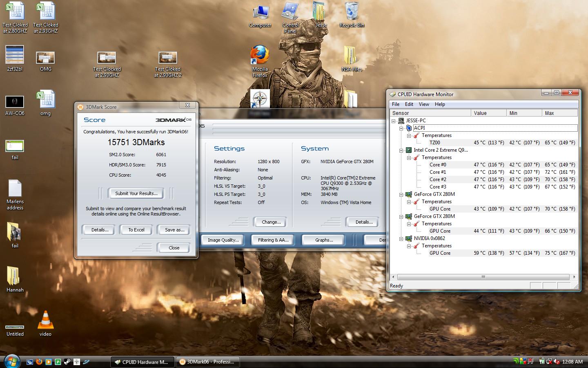Select the Recycle Bin icon
The height and width of the screenshot is (368, 588).
click(352, 15)
